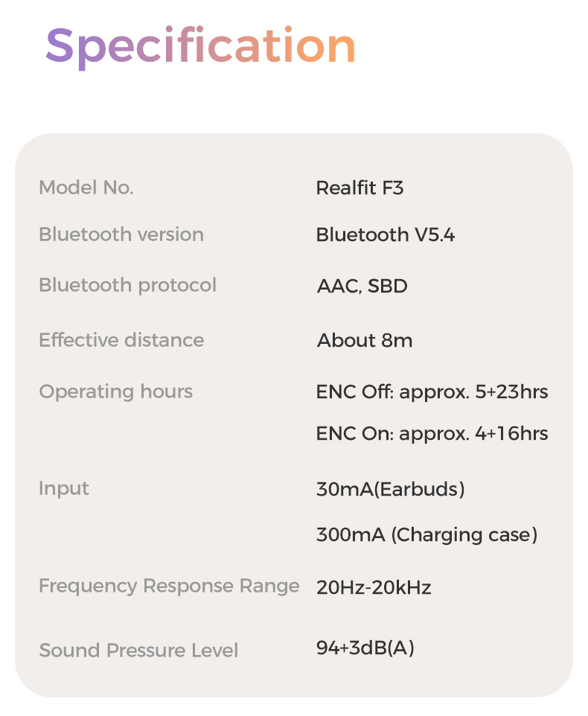Click the Bluetooth version label

[121, 234]
